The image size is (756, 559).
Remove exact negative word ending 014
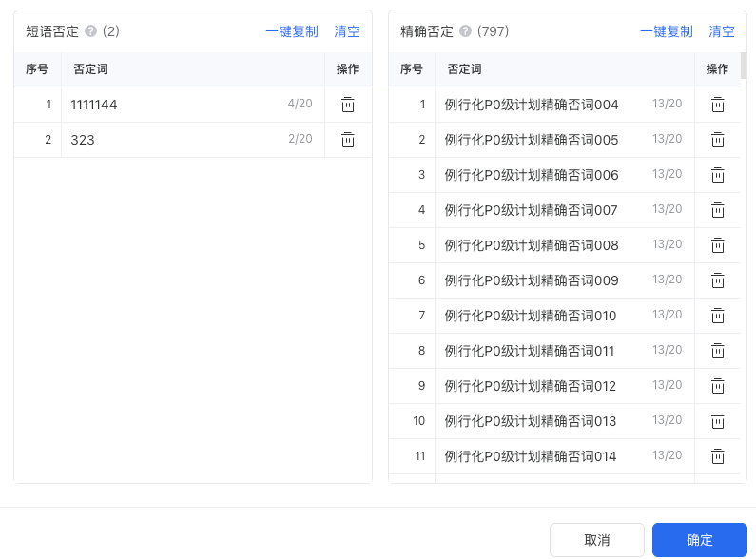click(x=718, y=456)
